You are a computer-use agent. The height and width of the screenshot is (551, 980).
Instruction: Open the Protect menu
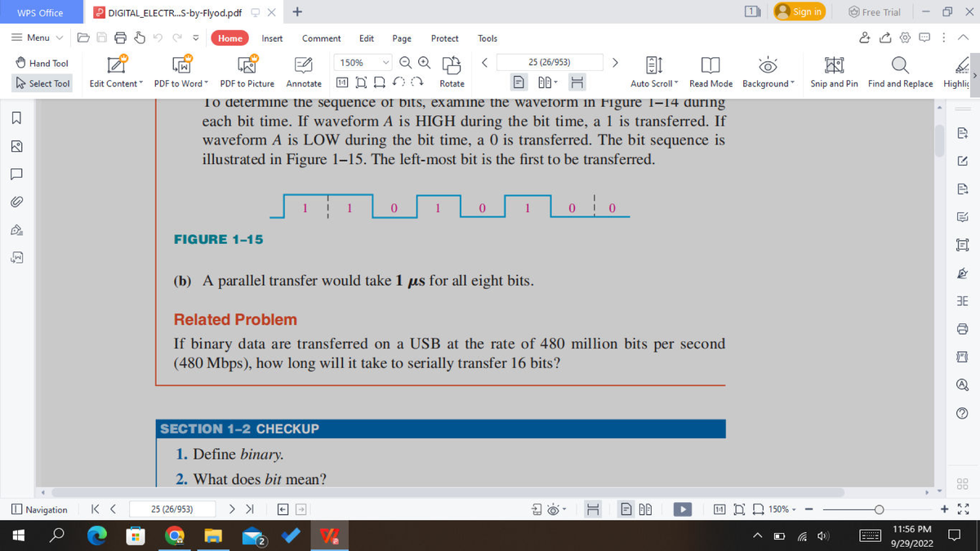(444, 38)
